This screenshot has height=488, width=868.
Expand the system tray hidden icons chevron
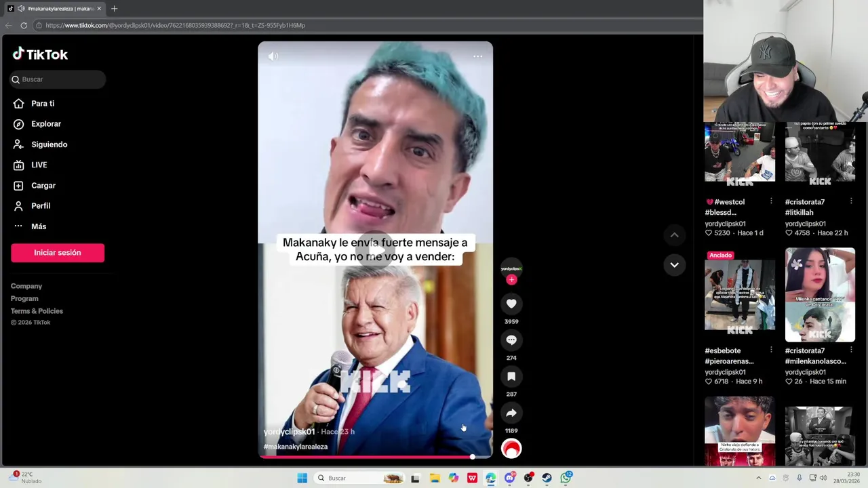click(x=758, y=478)
